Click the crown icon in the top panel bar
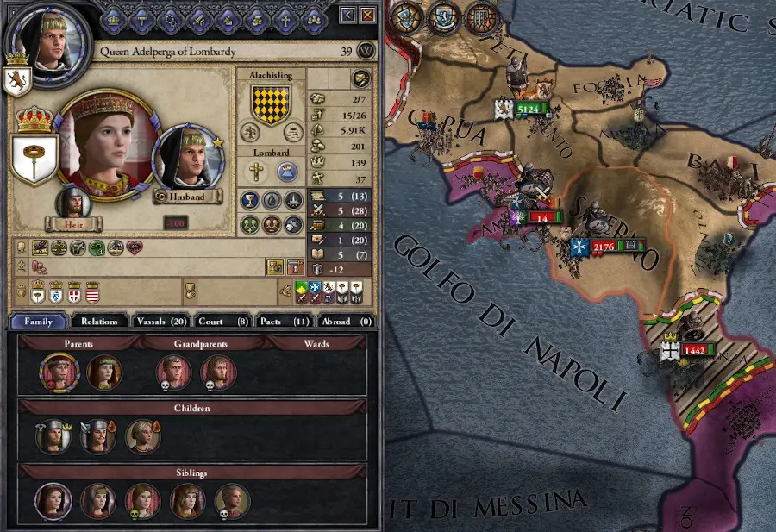This screenshot has width=776, height=532. [x=114, y=21]
